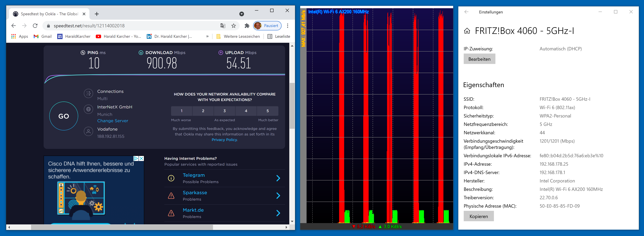
Task: Open the Extensions puzzle icon
Action: [x=247, y=26]
